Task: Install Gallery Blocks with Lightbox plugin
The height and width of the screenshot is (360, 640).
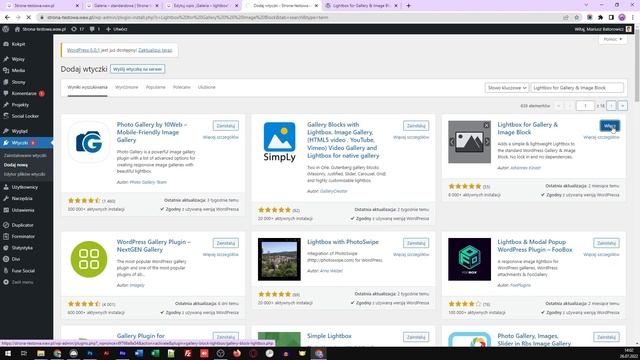Action: (416, 126)
